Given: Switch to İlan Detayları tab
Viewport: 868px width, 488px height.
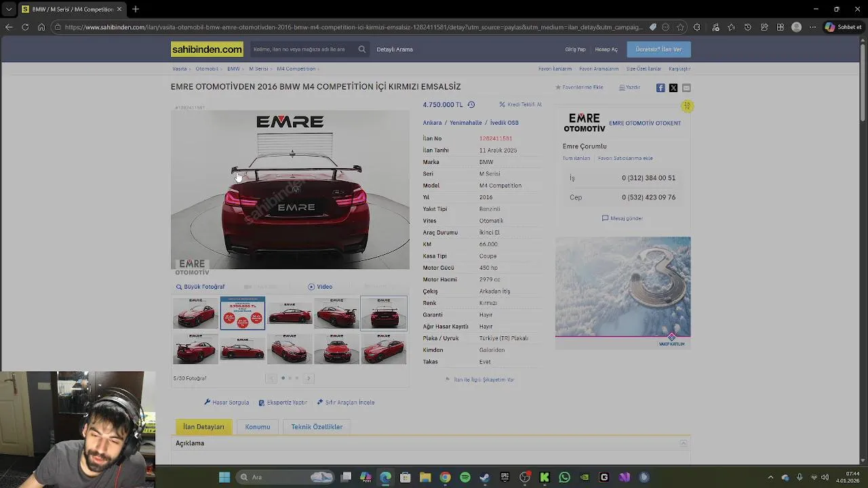Looking at the screenshot, I should coord(203,427).
